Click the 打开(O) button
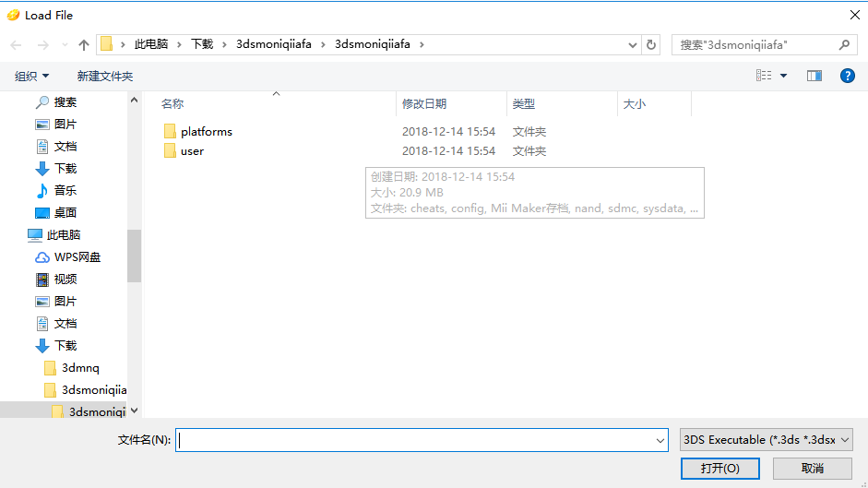This screenshot has height=488, width=868. click(719, 468)
